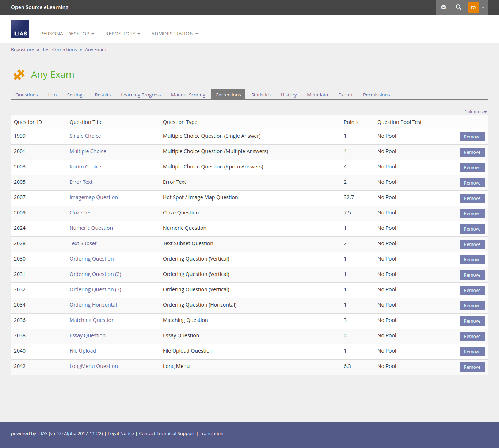499x448 pixels.
Task: Remove the Imagemap Question row
Action: tap(472, 198)
